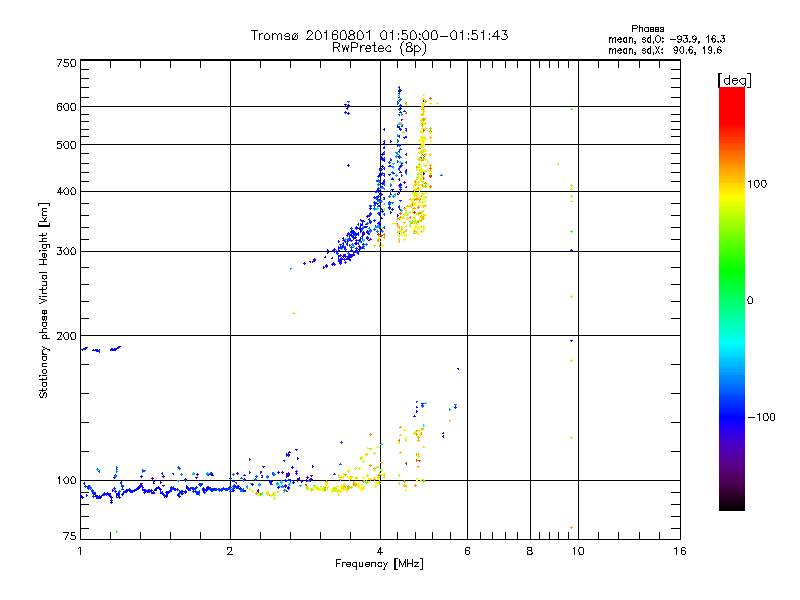800x600 pixels.
Task: Click the x-axis tick label '6'
Action: point(467,551)
